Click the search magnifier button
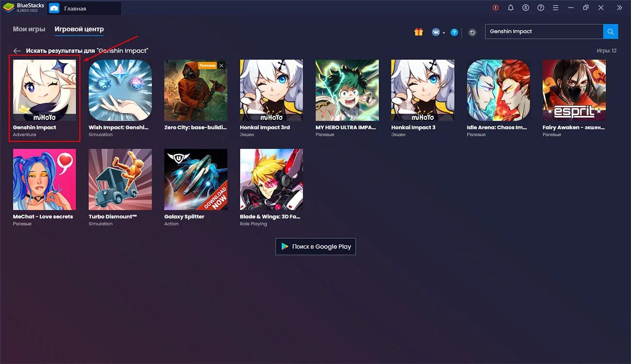 click(x=611, y=32)
